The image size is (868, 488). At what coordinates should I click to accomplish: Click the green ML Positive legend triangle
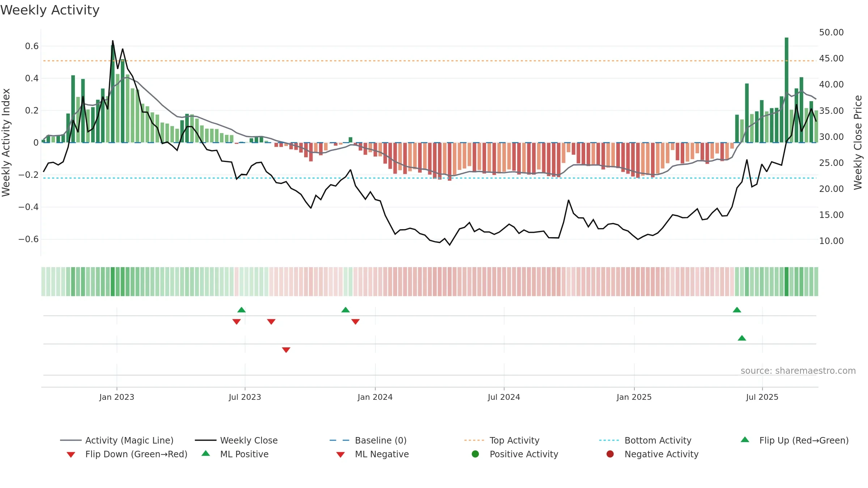point(206,453)
